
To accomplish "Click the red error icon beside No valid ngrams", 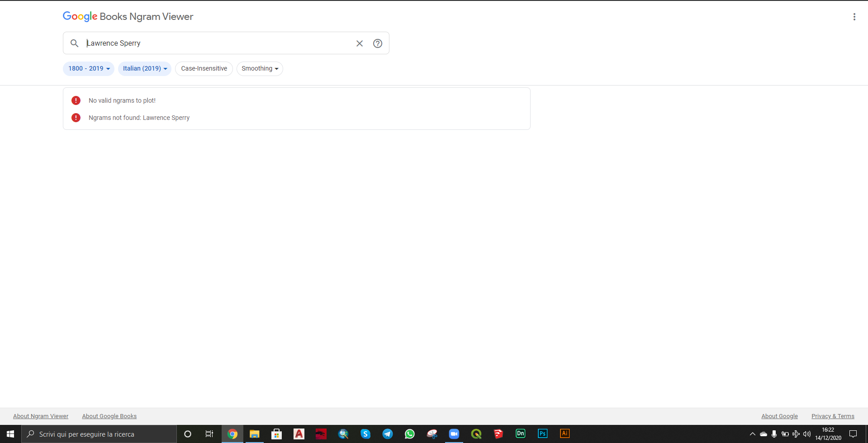I will [x=76, y=100].
